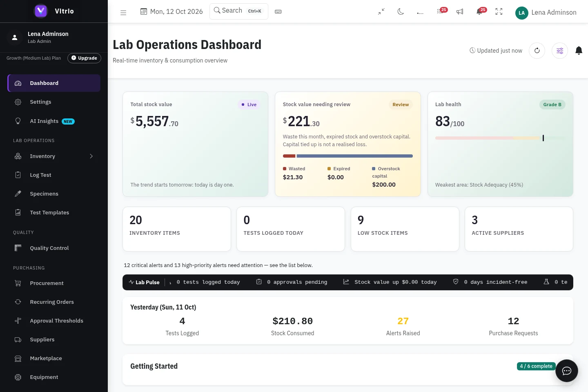The height and width of the screenshot is (392, 588).
Task: Click the Marketplace store icon
Action: [x=18, y=359]
